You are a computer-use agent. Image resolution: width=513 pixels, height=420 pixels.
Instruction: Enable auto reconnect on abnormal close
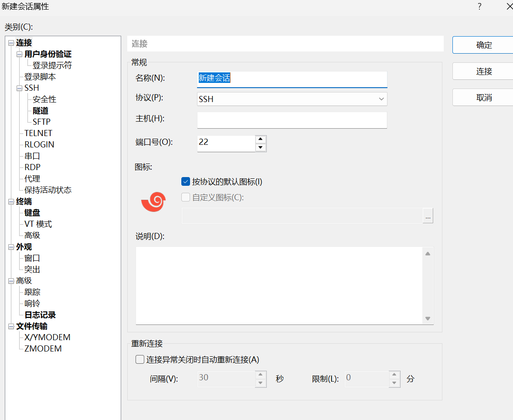[140, 359]
